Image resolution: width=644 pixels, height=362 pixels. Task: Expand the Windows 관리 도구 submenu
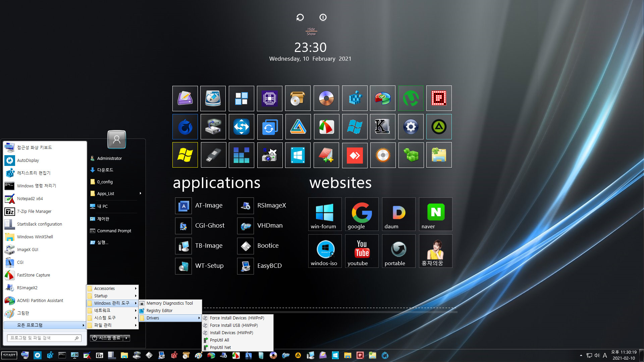pyautogui.click(x=112, y=303)
